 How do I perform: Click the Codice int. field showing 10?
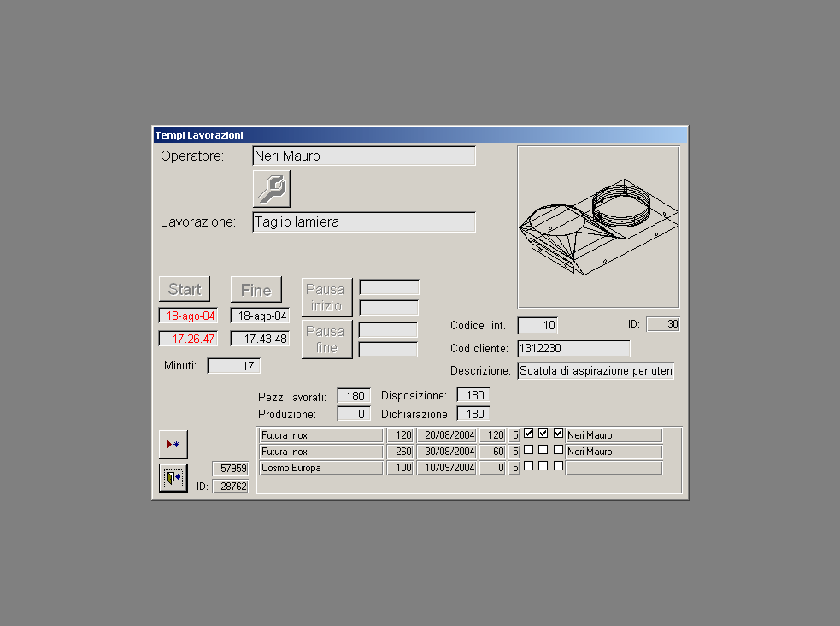click(537, 325)
